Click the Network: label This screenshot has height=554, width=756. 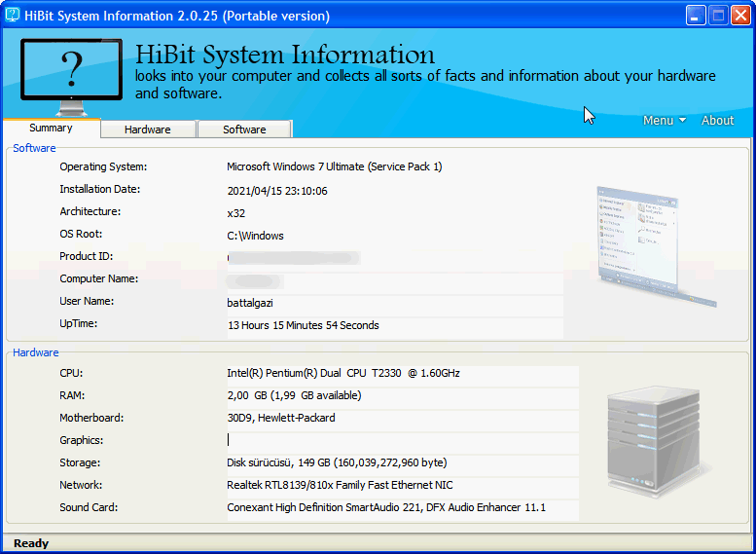coord(81,485)
